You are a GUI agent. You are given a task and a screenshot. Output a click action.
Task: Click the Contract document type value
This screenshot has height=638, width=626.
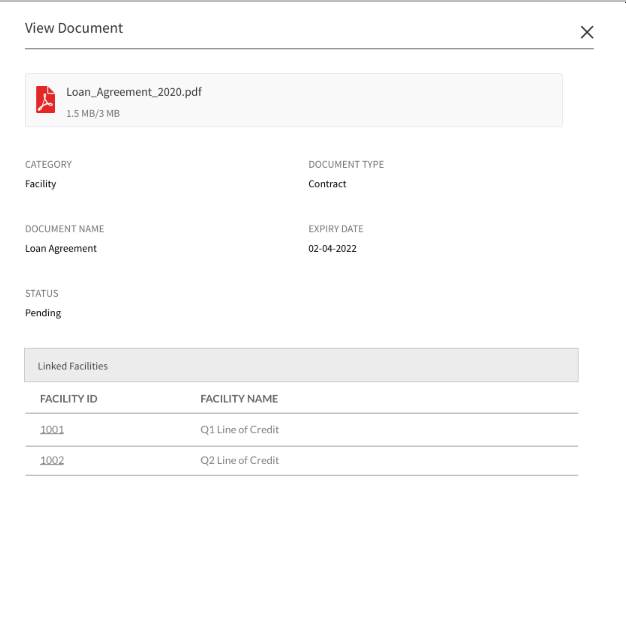click(327, 184)
